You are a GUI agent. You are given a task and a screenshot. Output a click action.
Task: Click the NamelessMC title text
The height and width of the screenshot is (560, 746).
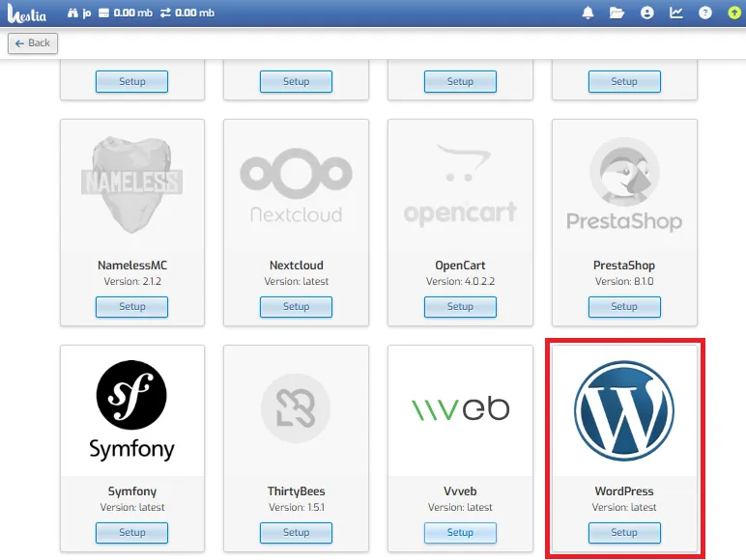point(132,266)
